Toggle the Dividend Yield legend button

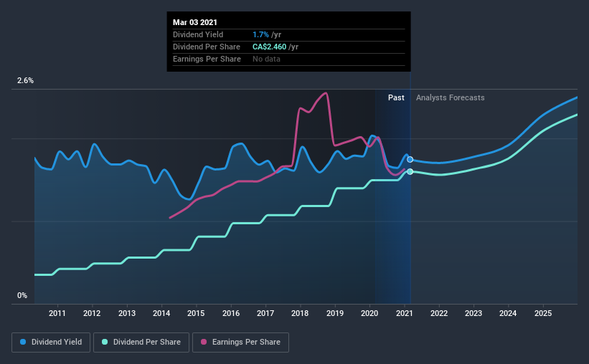click(x=51, y=343)
